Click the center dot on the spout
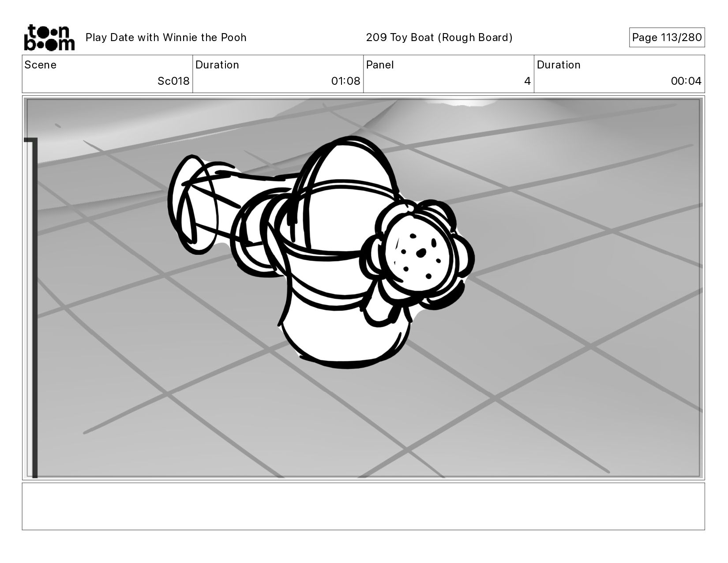Image resolution: width=728 pixels, height=563 pixels. coord(421,253)
